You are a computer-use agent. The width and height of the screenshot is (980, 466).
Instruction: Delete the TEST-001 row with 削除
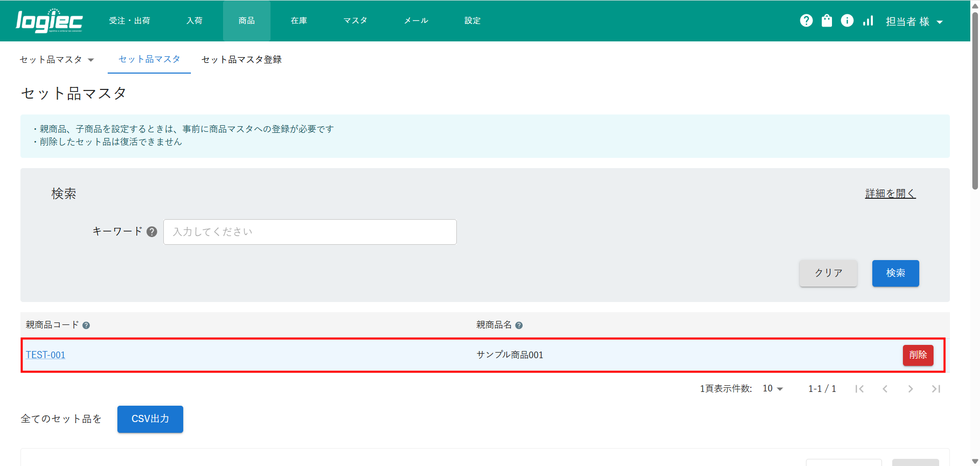[918, 355]
